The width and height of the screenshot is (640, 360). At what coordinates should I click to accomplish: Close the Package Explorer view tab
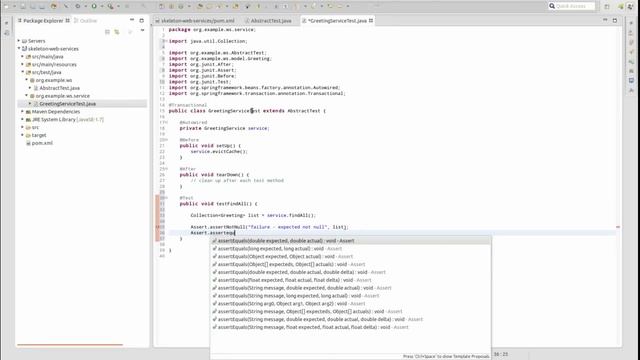[67, 20]
